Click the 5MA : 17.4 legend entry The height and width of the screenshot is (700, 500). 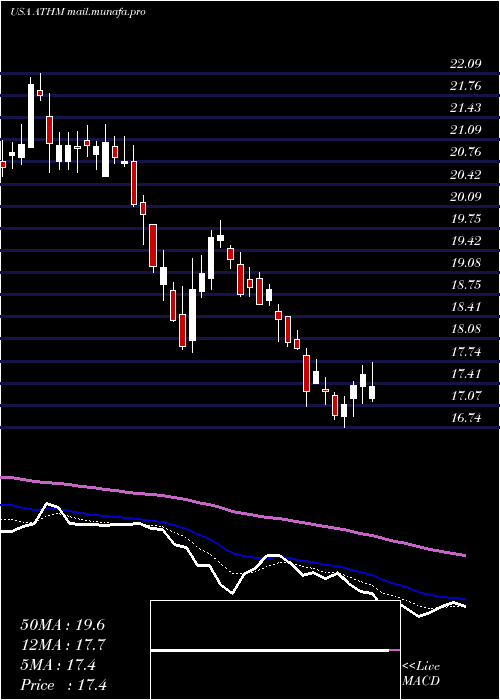pyautogui.click(x=58, y=665)
